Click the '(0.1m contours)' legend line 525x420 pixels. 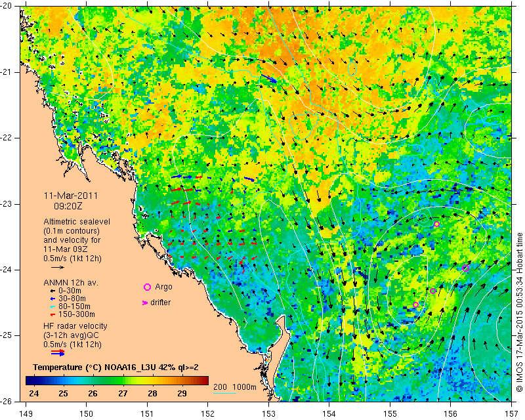coord(72,231)
